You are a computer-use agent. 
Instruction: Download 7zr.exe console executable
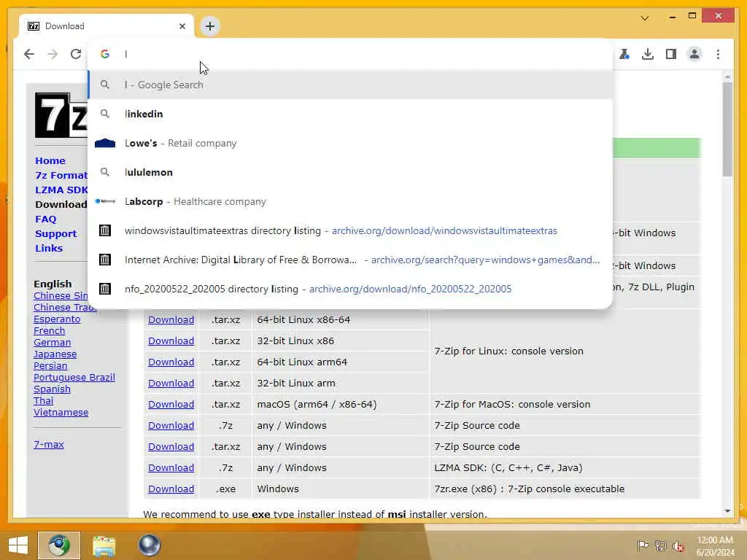171,489
